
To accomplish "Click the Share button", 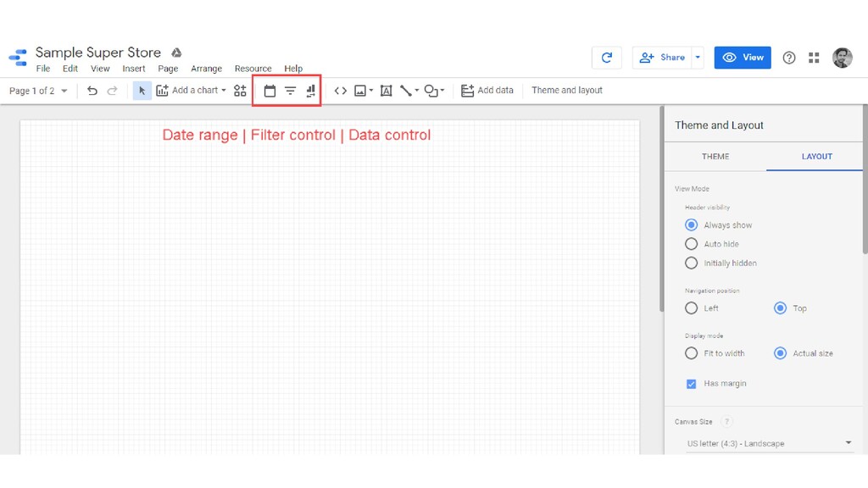I will click(x=662, y=58).
